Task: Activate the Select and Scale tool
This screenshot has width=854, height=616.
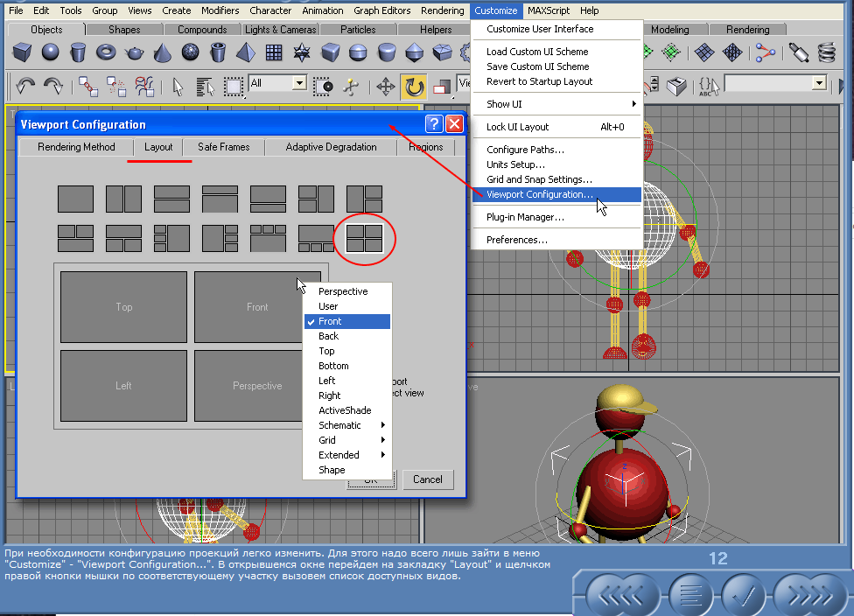Action: point(442,86)
